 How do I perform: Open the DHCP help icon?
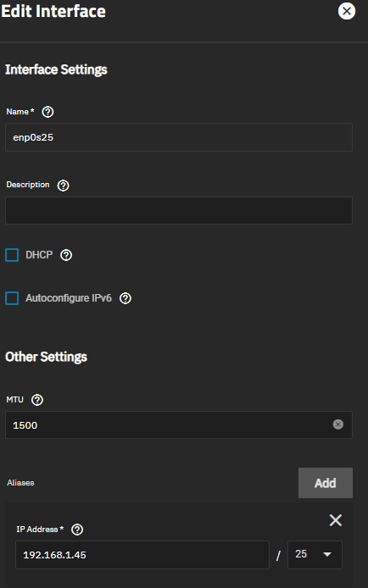(66, 255)
